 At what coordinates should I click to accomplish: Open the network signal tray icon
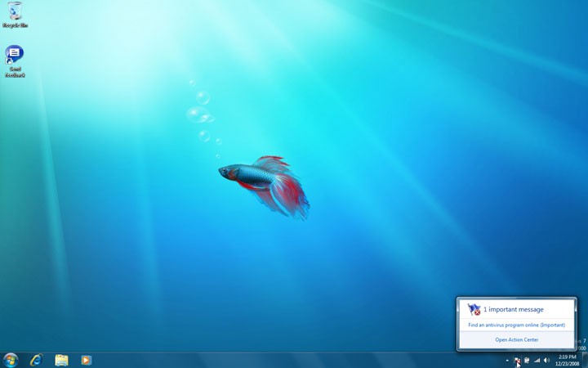(x=537, y=361)
